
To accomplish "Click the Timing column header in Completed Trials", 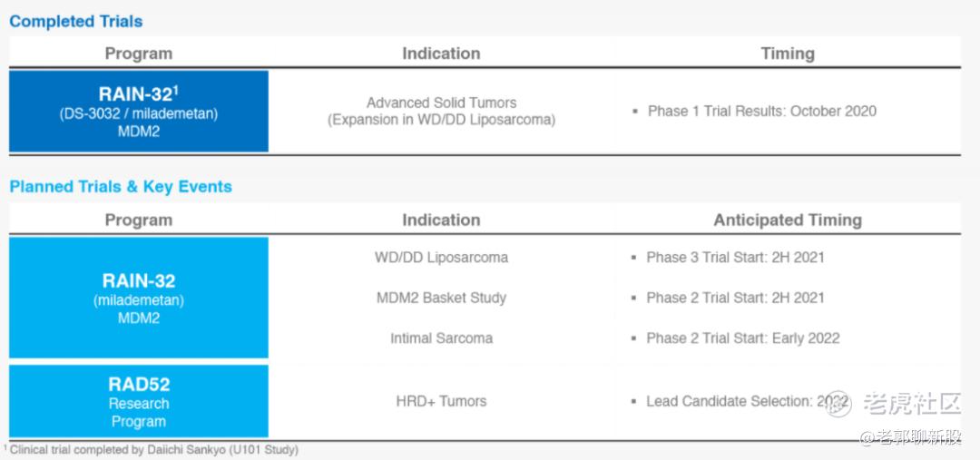I will (788, 54).
